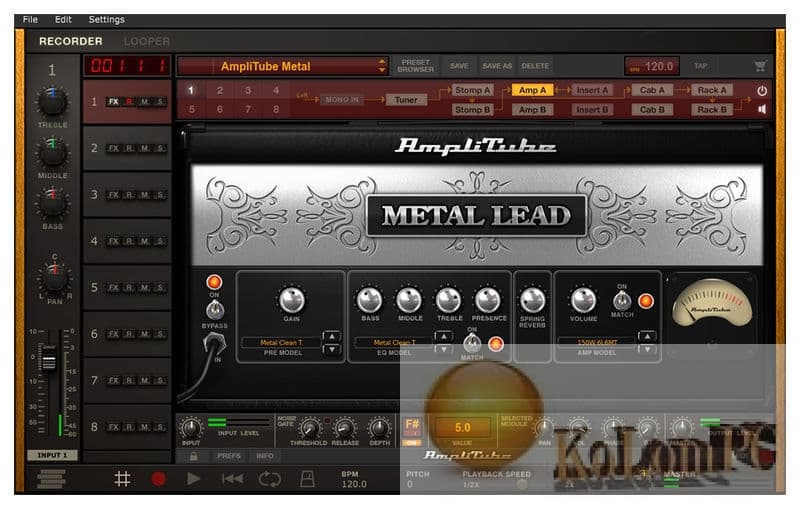Click the channel strip TREBLE knob
The width and height of the screenshot is (800, 509).
click(x=53, y=103)
